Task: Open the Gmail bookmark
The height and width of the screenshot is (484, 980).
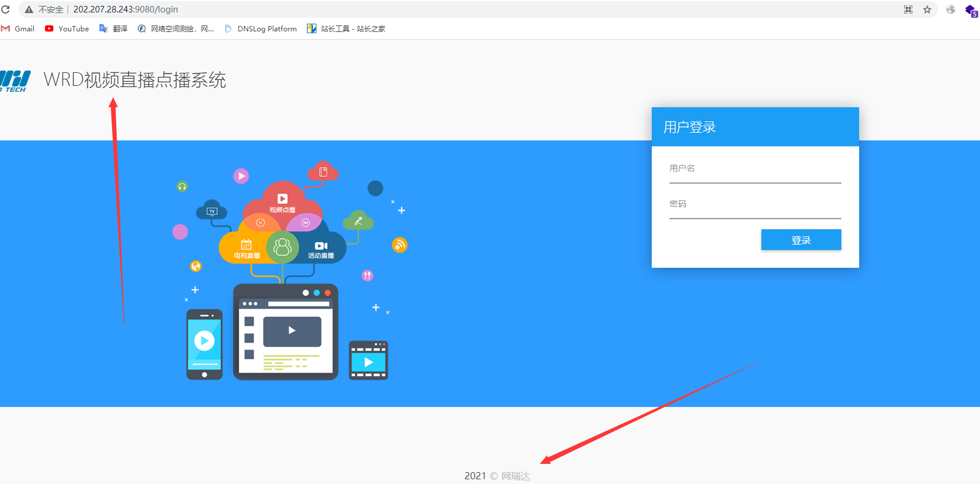Action: tap(18, 28)
